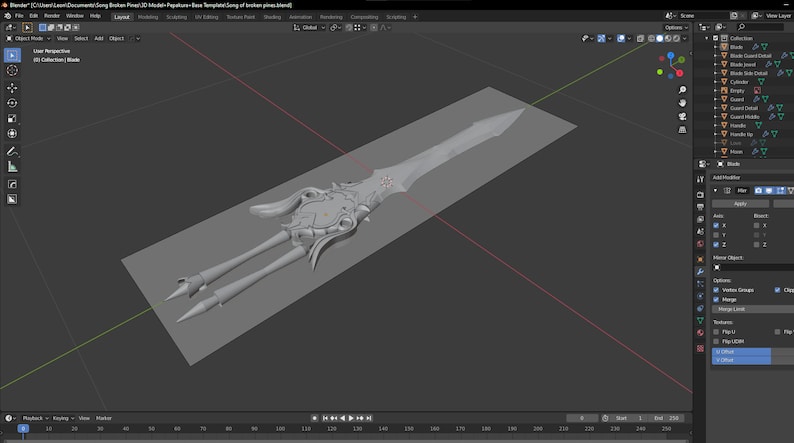Image resolution: width=794 pixels, height=443 pixels.
Task: Open the Output properties tab
Action: [700, 207]
